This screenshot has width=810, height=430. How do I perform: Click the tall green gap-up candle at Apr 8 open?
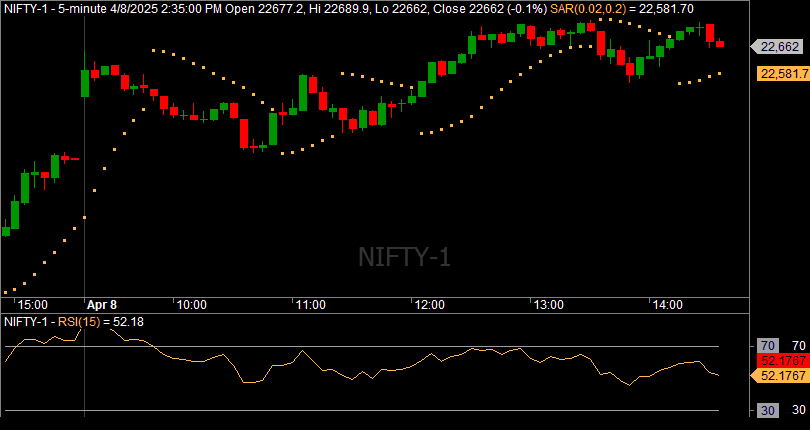[x=85, y=82]
